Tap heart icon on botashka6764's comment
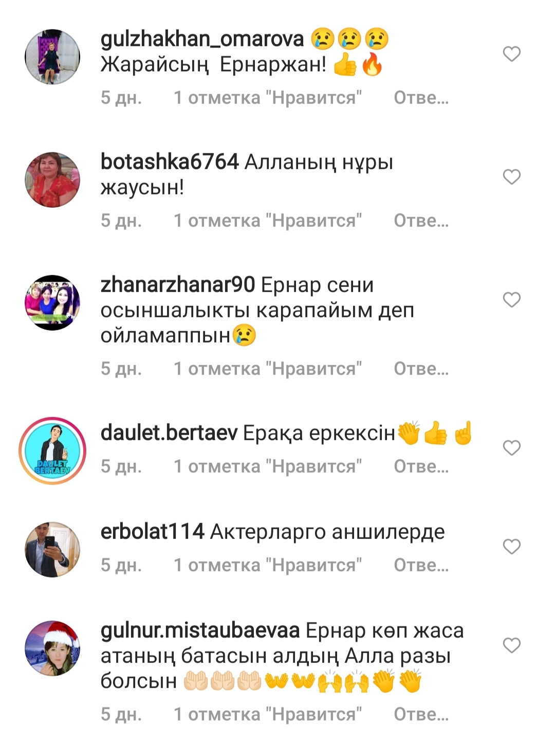 (x=511, y=176)
